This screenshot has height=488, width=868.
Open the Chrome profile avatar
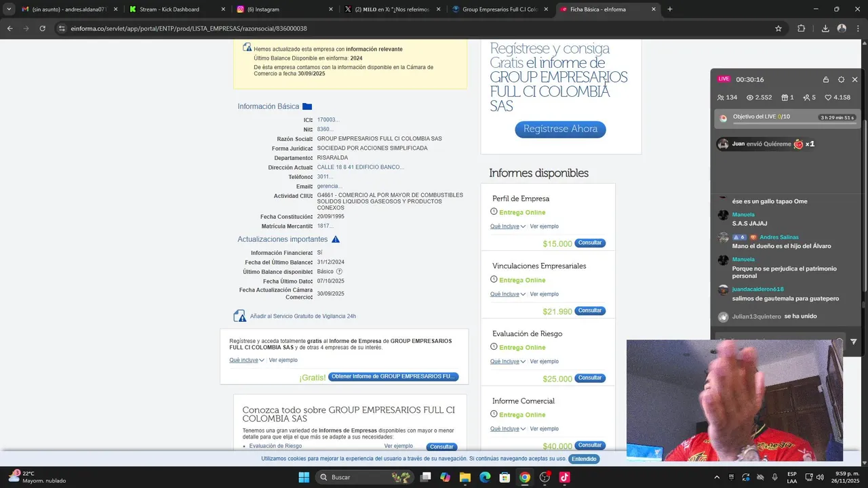tap(842, 28)
